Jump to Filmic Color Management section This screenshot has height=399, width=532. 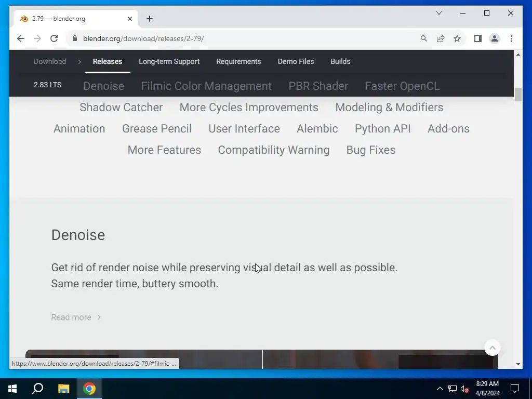pyautogui.click(x=206, y=86)
